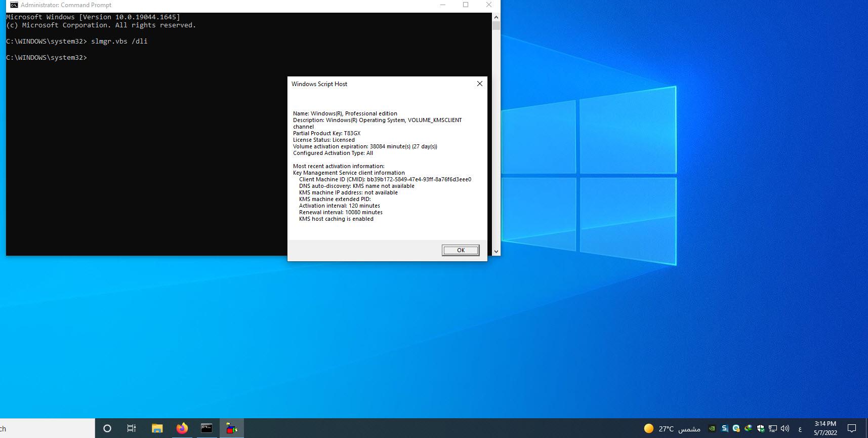The width and height of the screenshot is (868, 438).
Task: Click OK in Windows Script Host dialog
Action: pyautogui.click(x=461, y=250)
